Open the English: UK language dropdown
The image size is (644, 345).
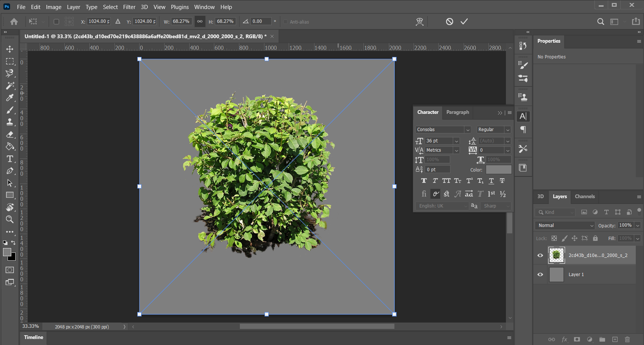point(442,206)
